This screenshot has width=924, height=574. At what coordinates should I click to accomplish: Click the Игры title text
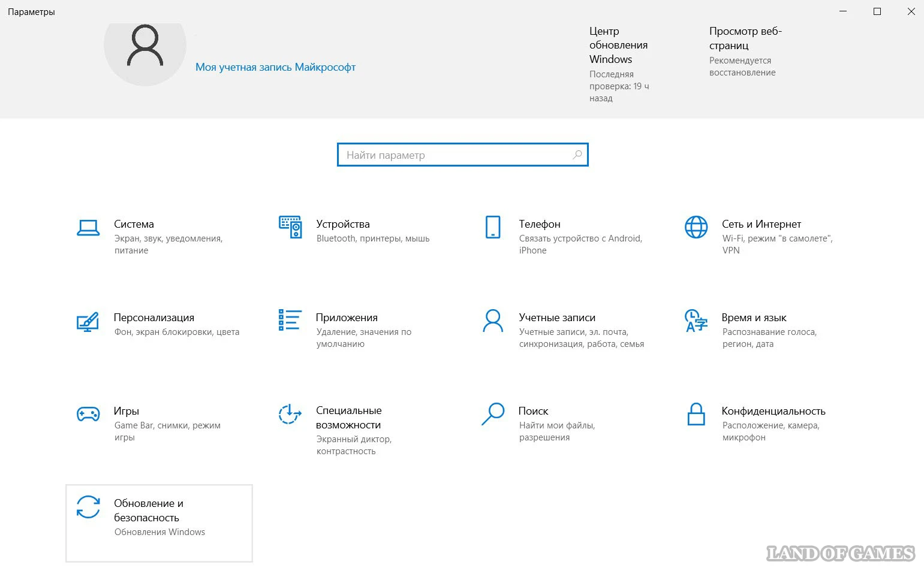coord(127,411)
